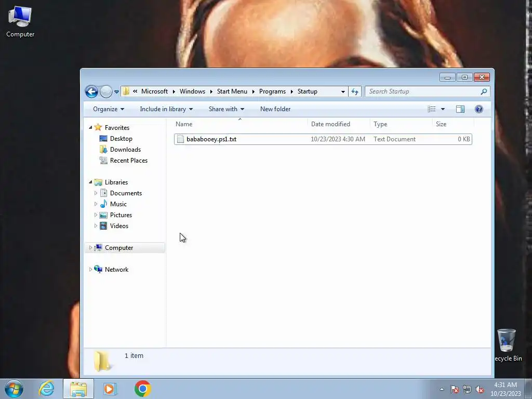Select Favorites in navigation pane
Image resolution: width=532 pixels, height=399 pixels.
[x=117, y=128]
